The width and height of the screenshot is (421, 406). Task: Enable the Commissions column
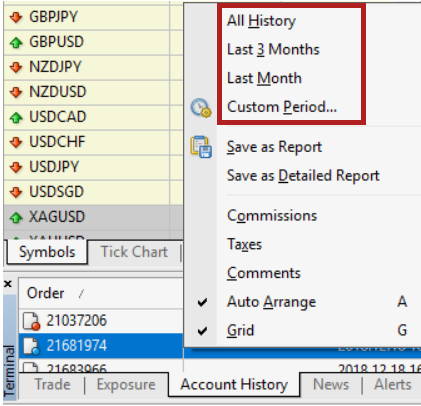click(272, 216)
